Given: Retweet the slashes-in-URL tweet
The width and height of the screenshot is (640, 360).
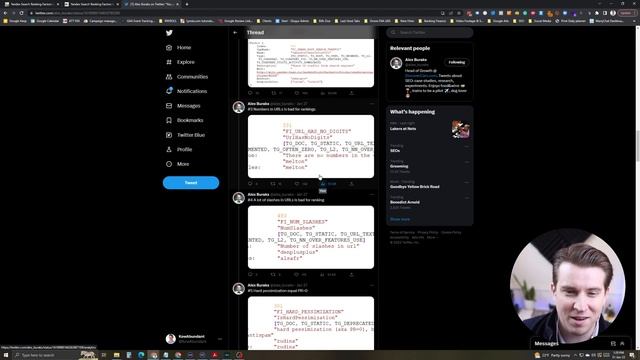Looking at the screenshot, I should [x=273, y=275].
